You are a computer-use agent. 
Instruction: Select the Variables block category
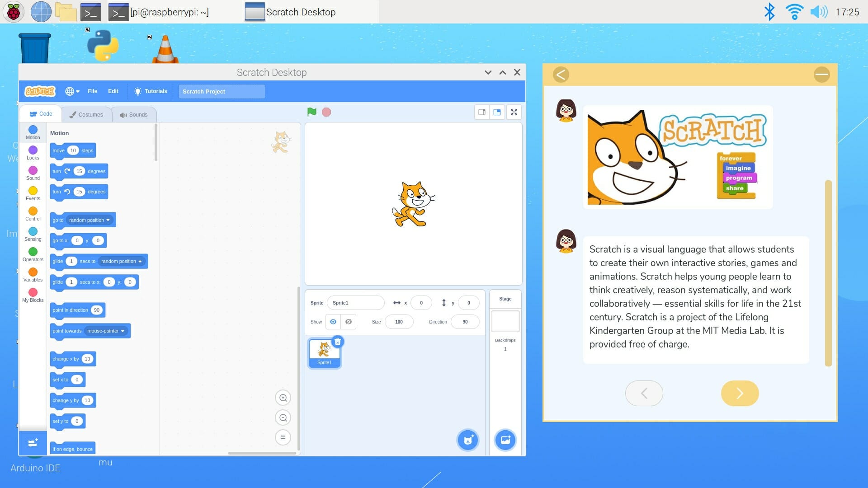(x=33, y=275)
